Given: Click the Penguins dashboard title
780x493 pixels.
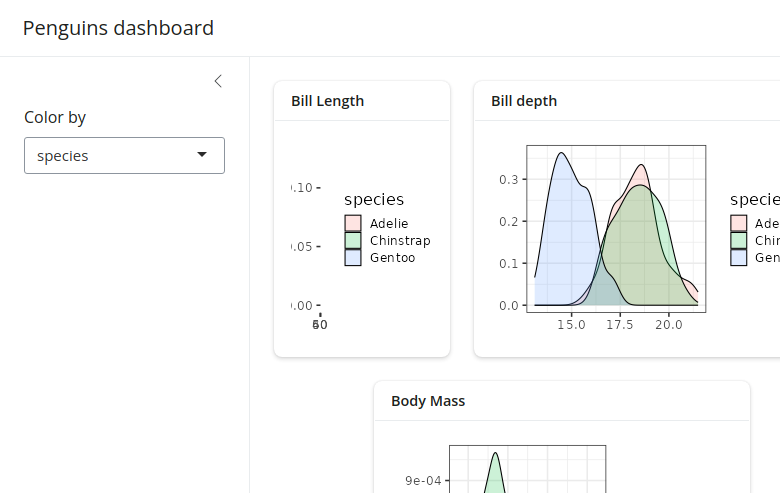Looking at the screenshot, I should pos(118,28).
